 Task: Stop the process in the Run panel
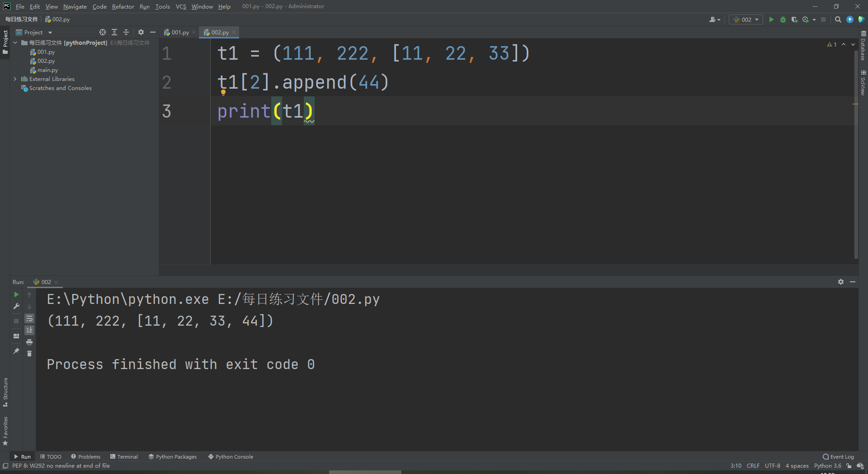pyautogui.click(x=16, y=321)
